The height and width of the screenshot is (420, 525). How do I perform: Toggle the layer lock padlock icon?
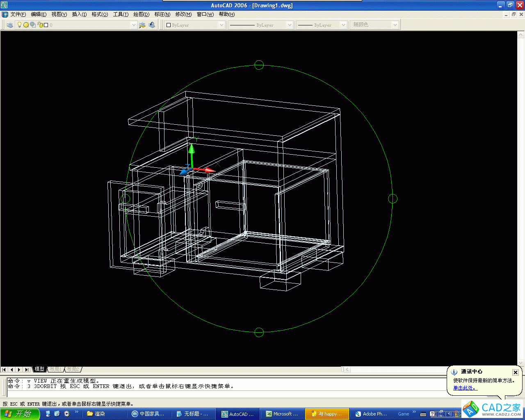[x=40, y=25]
